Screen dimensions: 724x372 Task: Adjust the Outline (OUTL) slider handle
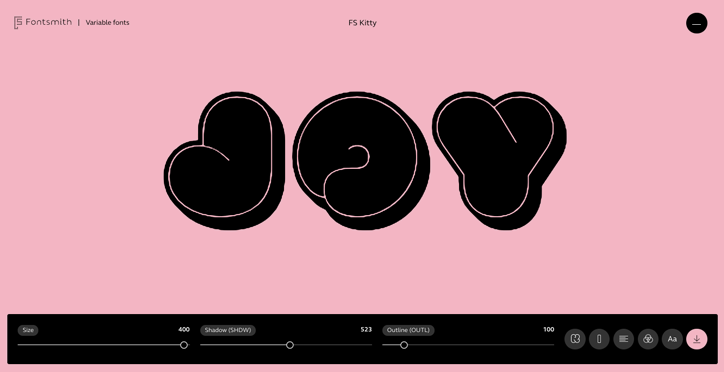click(404, 345)
